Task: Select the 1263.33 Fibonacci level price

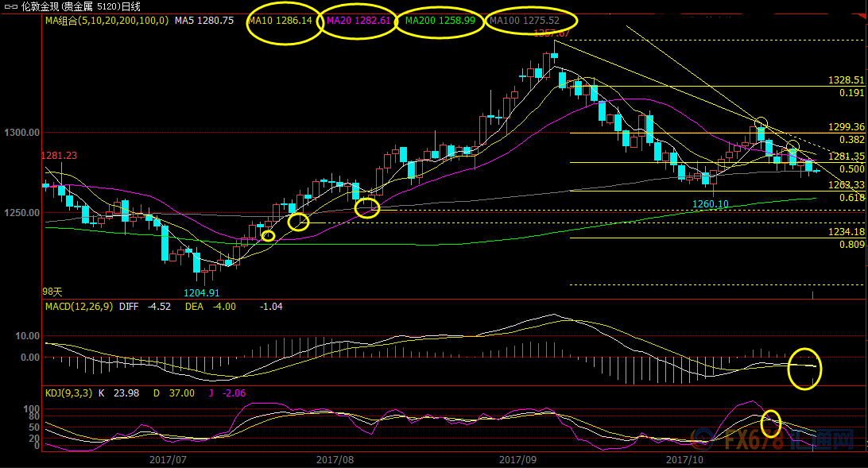Action: click(x=846, y=185)
